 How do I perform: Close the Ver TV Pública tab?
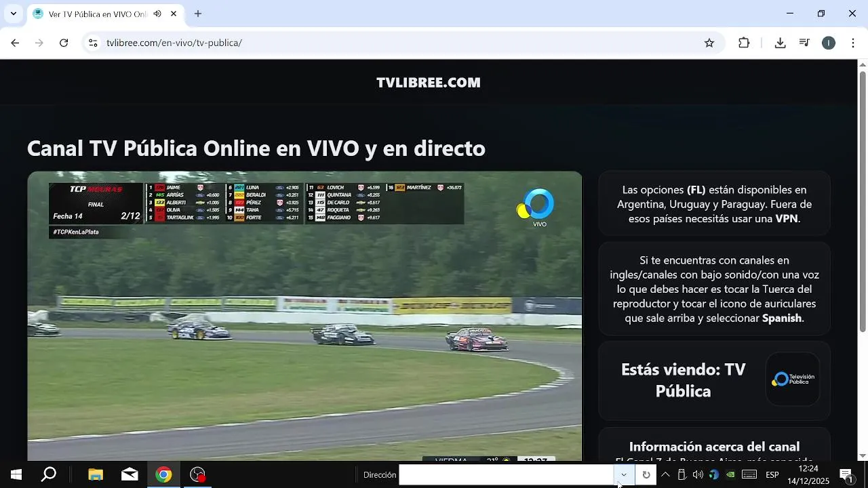click(174, 14)
